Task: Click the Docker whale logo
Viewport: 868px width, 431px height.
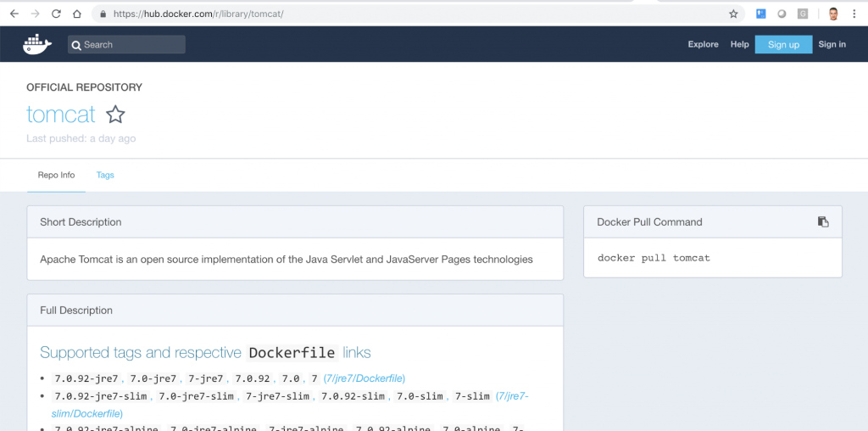Action: [x=37, y=44]
